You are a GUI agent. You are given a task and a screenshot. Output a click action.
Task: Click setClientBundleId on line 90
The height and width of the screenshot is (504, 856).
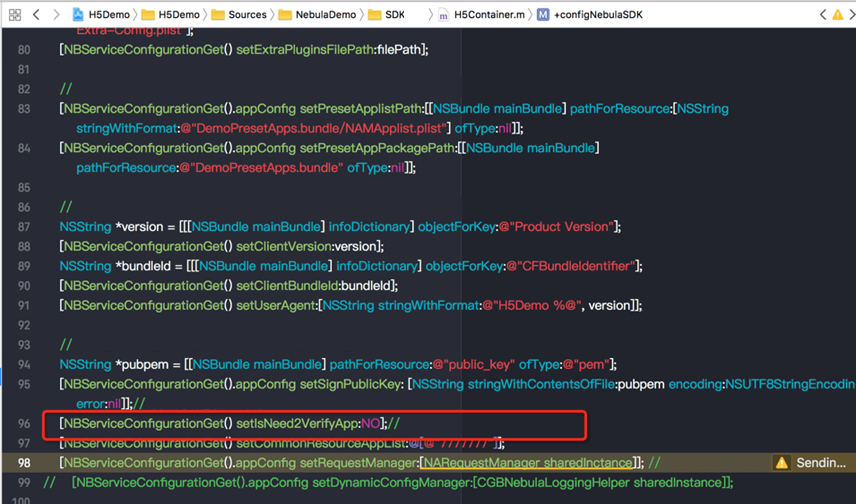pyautogui.click(x=287, y=286)
